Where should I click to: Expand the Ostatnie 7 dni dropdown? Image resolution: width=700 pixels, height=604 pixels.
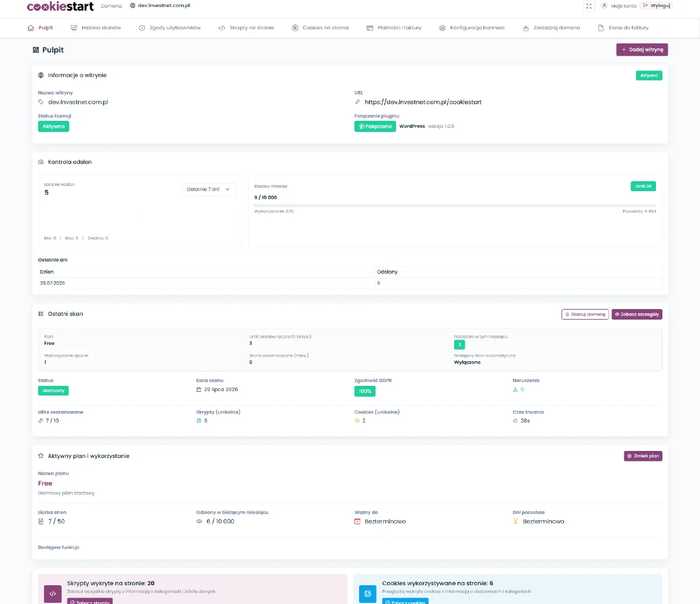[x=208, y=189]
